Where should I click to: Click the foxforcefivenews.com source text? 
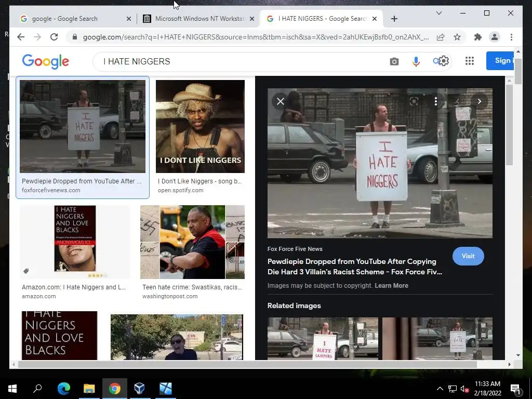[51, 190]
